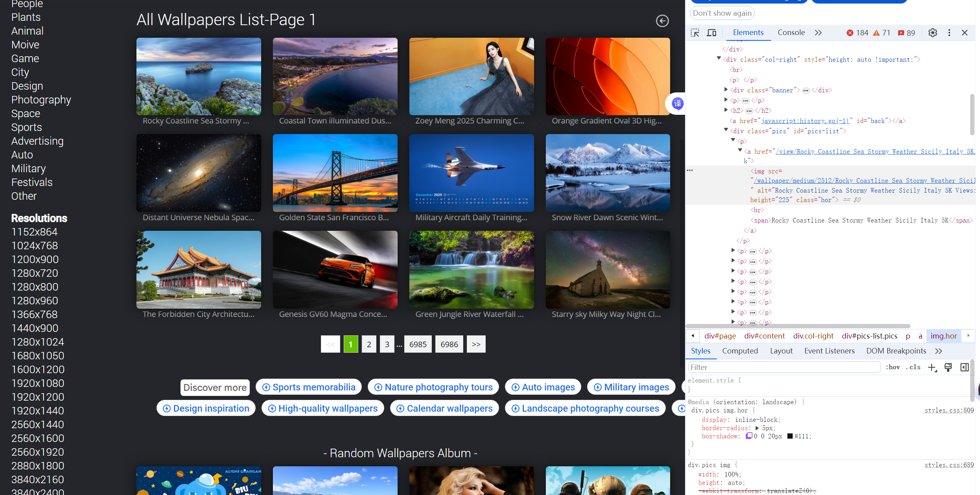
Task: Open the box-shadow editor swatch
Action: (749, 436)
